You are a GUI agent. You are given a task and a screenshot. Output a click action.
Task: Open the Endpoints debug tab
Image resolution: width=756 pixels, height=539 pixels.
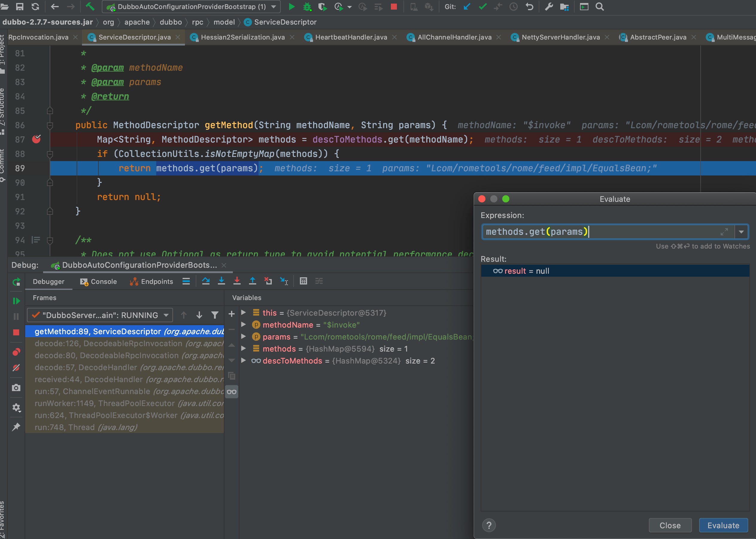point(151,281)
